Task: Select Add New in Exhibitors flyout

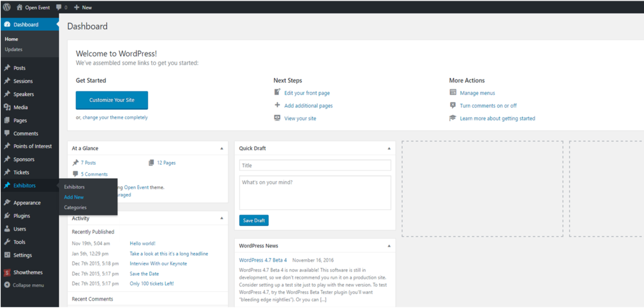Action: (x=74, y=197)
